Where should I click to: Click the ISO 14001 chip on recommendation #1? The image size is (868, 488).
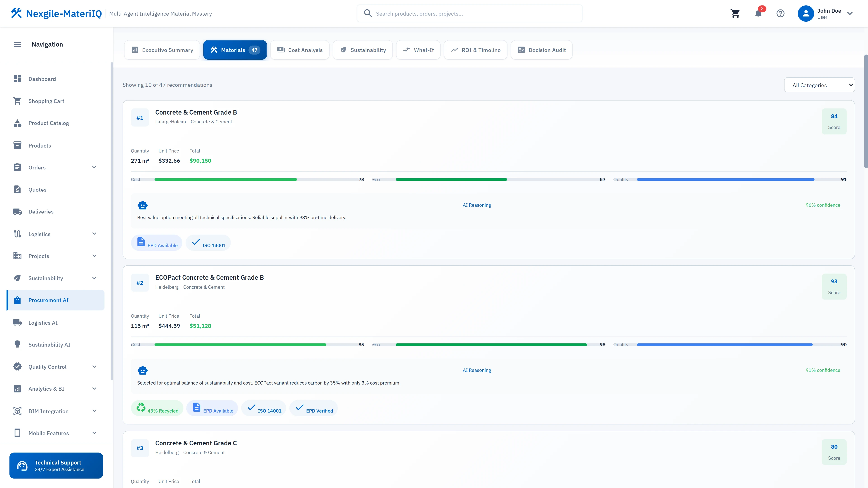208,243
